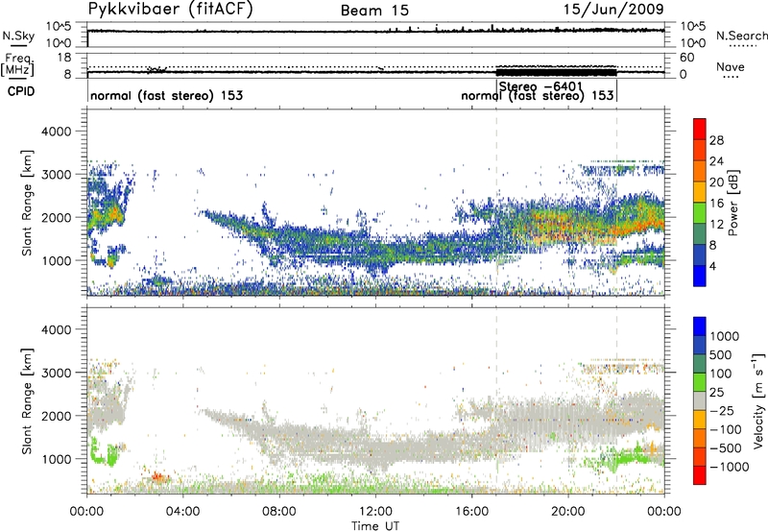This screenshot has height=532, width=768.
Task: Click the 08:00 time tick label
Action: click(x=279, y=512)
